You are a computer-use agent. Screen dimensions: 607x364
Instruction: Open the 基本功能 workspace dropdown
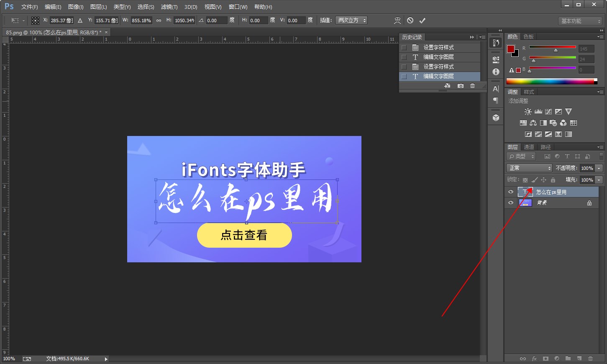click(x=580, y=21)
